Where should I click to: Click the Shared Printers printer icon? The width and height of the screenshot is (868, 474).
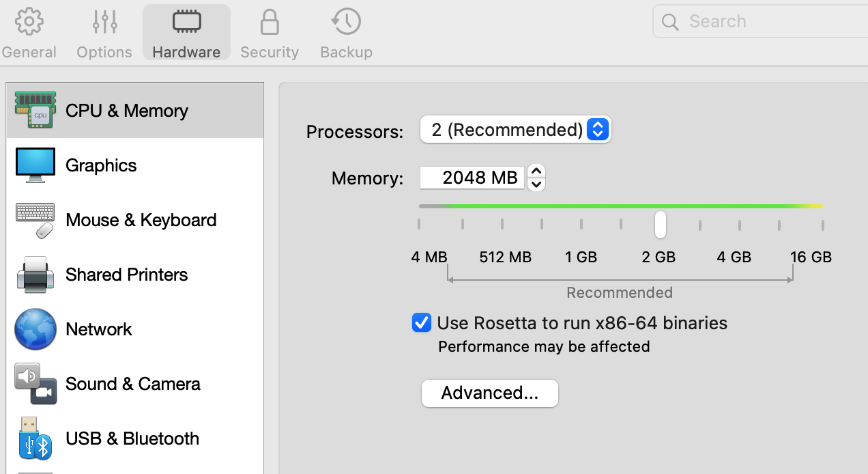(35, 275)
